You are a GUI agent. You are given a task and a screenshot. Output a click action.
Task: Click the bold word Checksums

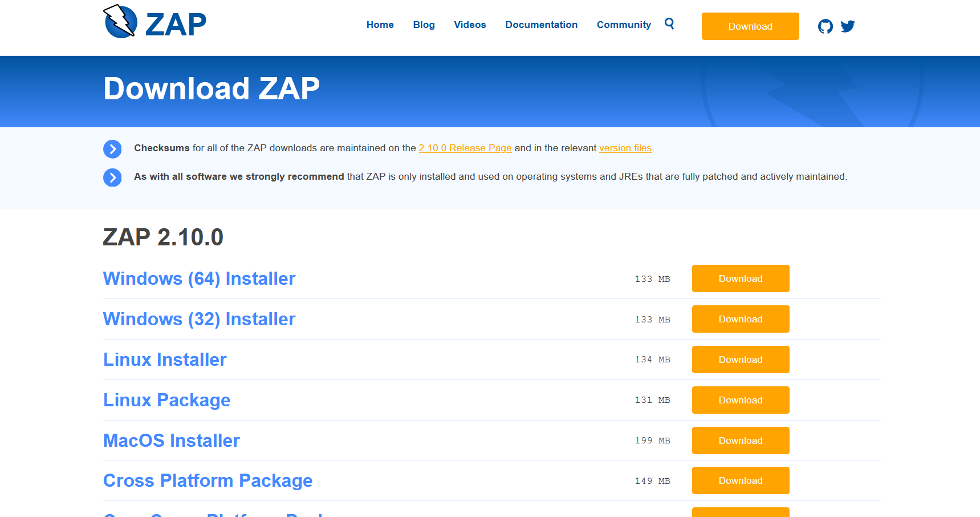point(162,148)
